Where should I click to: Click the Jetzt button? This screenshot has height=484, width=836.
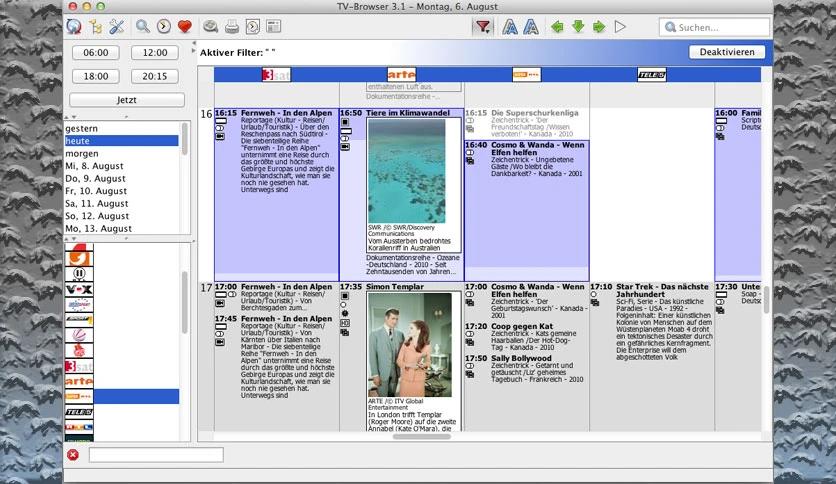[x=127, y=100]
